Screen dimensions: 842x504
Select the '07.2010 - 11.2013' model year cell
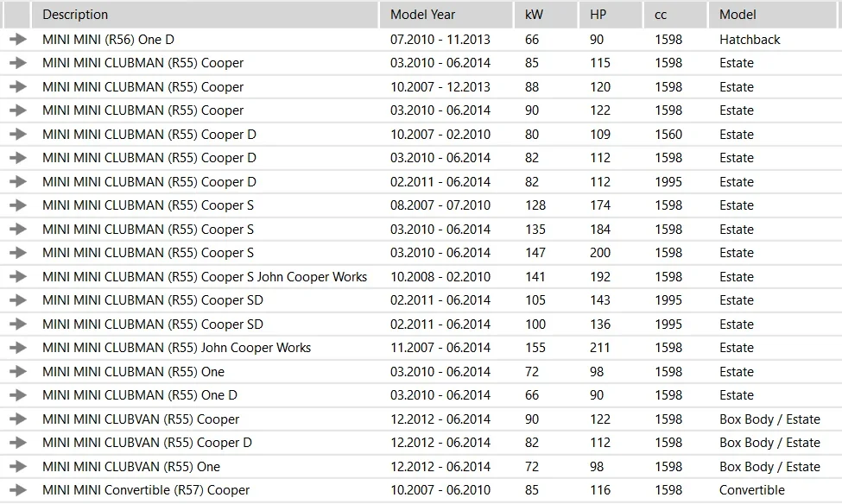point(440,39)
